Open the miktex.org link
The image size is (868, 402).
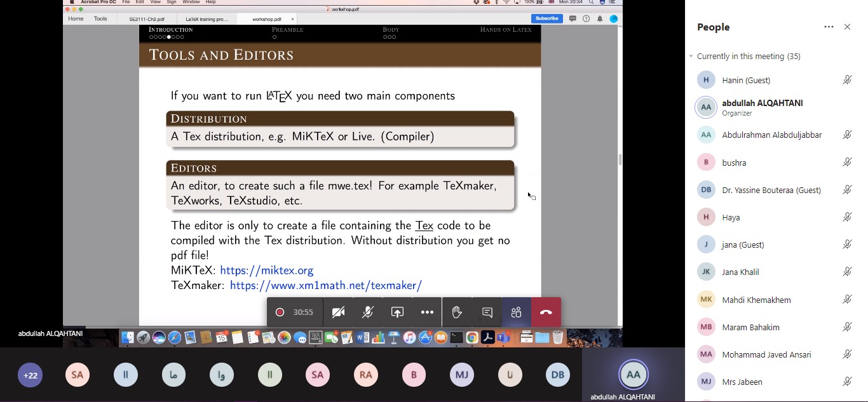266,271
